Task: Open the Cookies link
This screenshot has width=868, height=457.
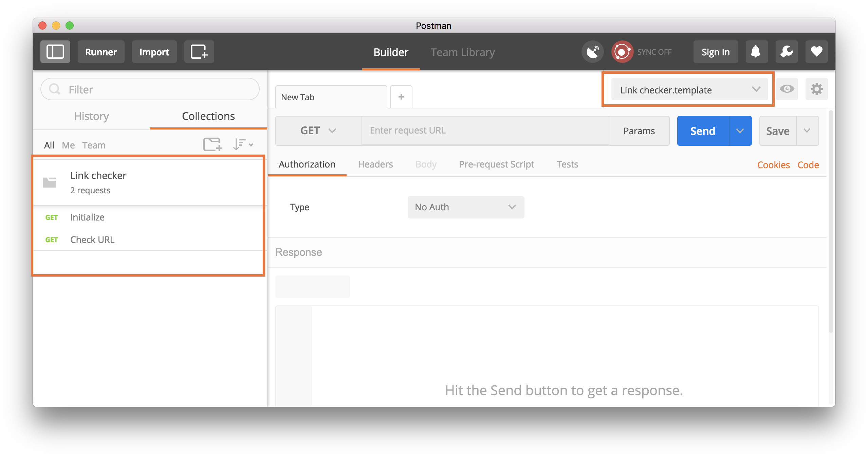Action: click(x=773, y=165)
